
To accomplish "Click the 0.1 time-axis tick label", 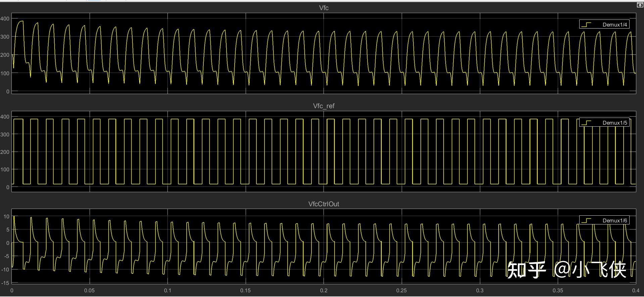I will [x=167, y=291].
